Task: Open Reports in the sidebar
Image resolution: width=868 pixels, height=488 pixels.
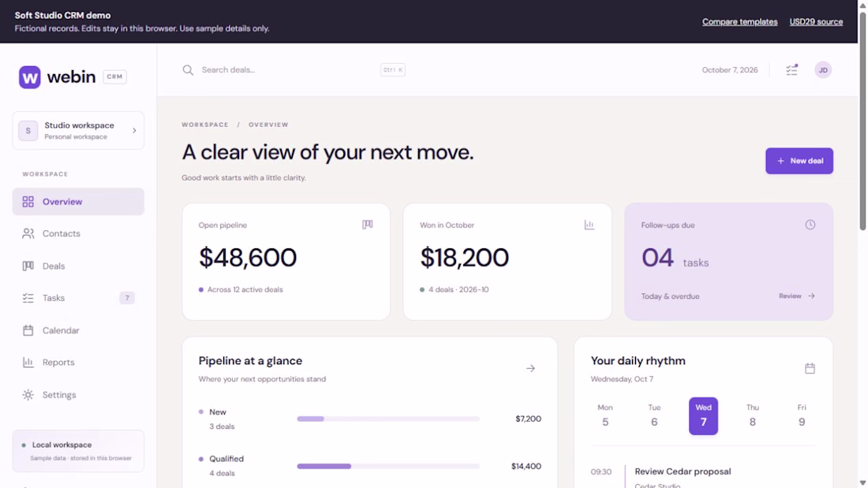Action: point(78,363)
